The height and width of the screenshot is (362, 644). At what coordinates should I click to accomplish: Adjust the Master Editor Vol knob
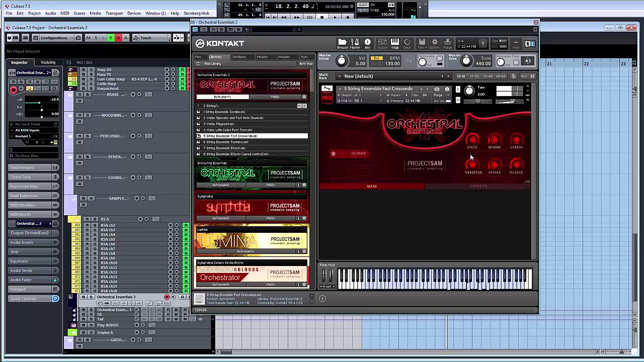341,61
